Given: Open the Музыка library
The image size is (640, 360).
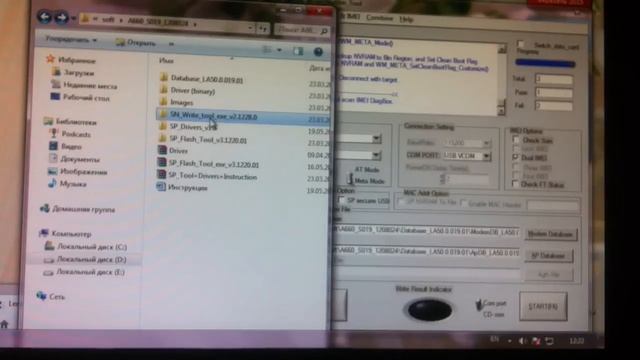Looking at the screenshot, I should coord(68,184).
